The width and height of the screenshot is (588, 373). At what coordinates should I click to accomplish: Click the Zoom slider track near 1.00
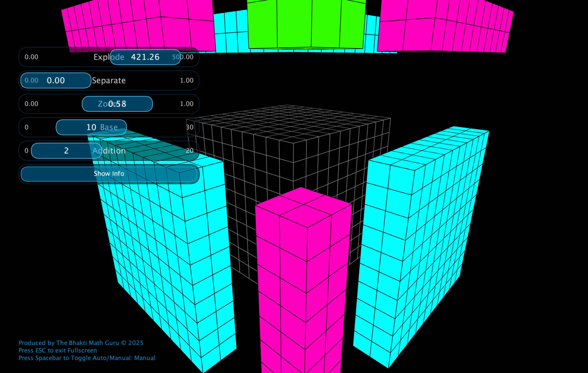[x=187, y=104]
